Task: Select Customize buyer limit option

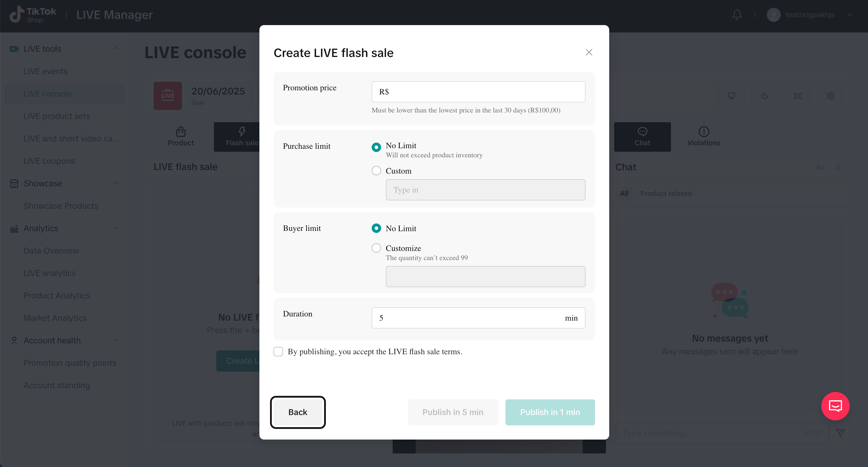Action: (376, 248)
